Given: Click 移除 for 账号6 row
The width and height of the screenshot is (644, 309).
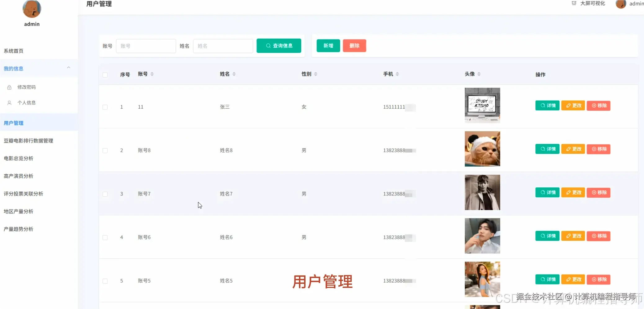Looking at the screenshot, I should coord(599,236).
